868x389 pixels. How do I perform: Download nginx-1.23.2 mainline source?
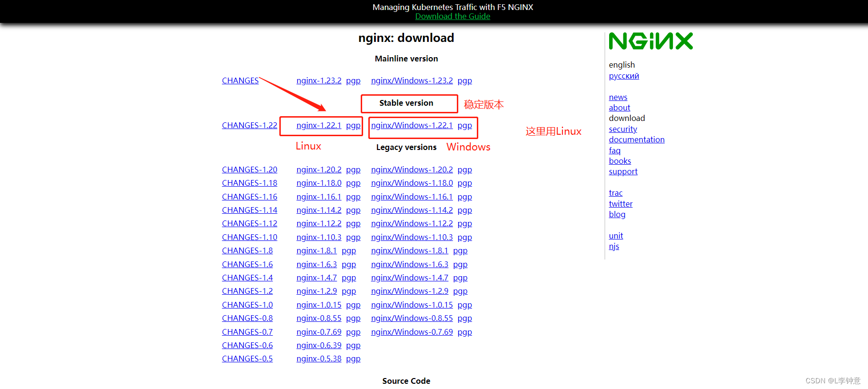pyautogui.click(x=319, y=80)
